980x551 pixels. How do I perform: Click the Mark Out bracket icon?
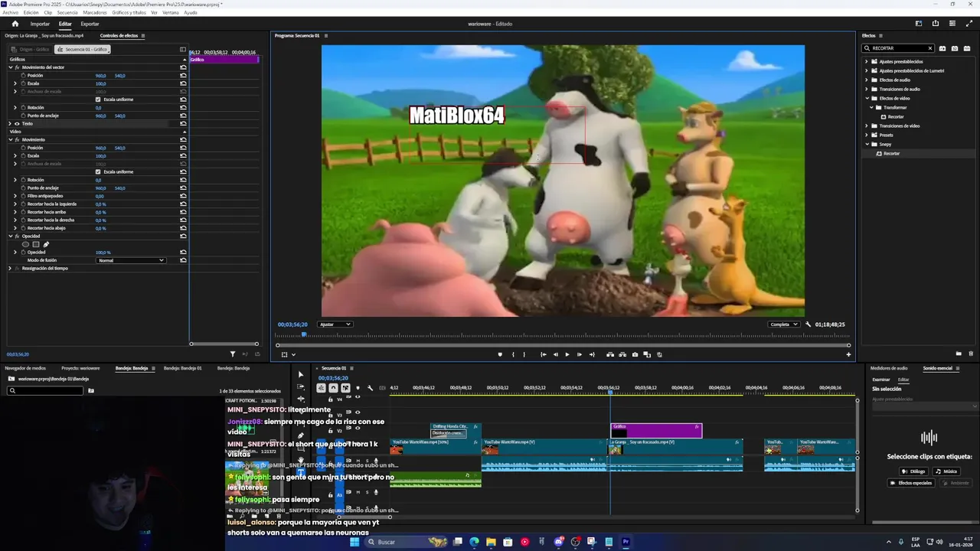(524, 354)
